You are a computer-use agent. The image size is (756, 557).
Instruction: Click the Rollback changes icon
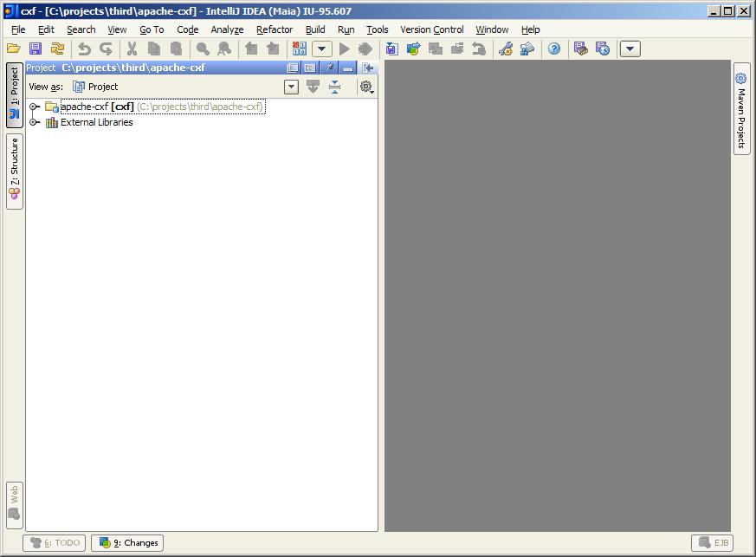pos(479,49)
